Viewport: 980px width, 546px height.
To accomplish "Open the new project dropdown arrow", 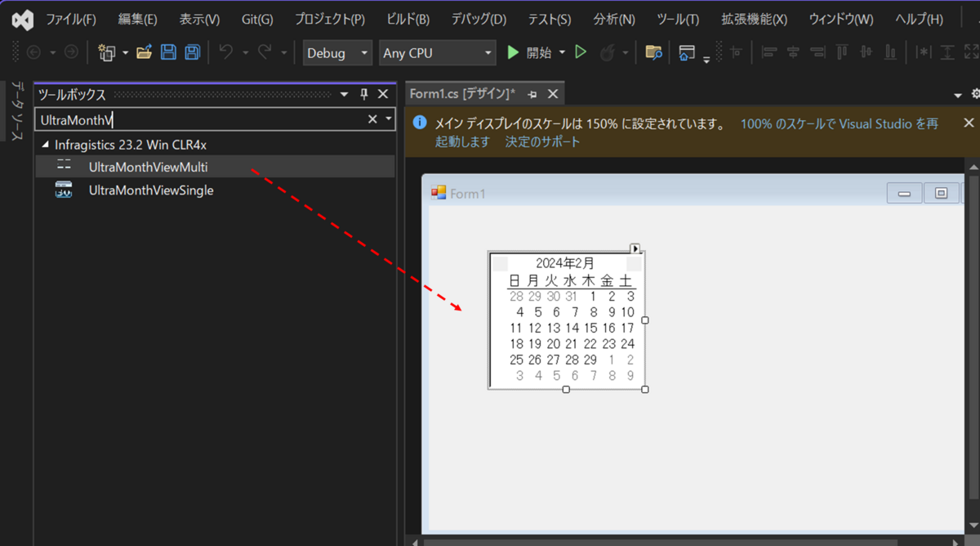I will tap(126, 53).
